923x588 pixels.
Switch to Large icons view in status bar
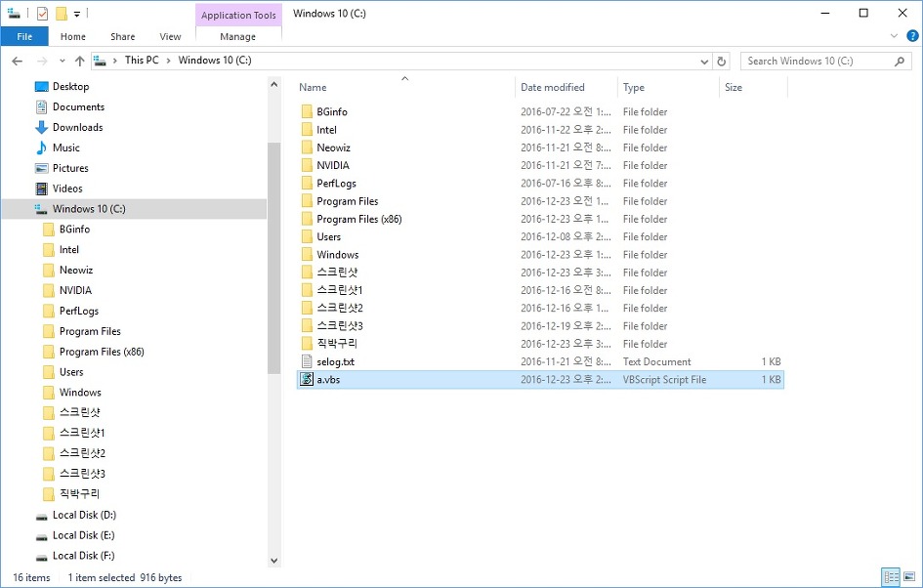pos(909,577)
